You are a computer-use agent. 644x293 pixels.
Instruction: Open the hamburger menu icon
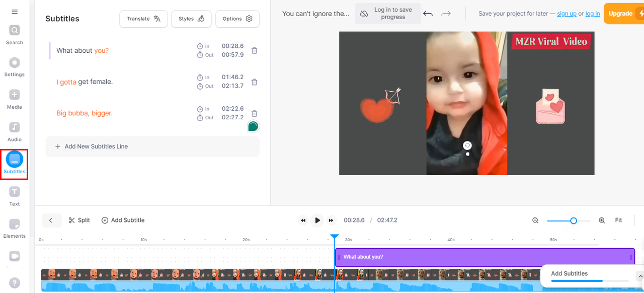(15, 12)
